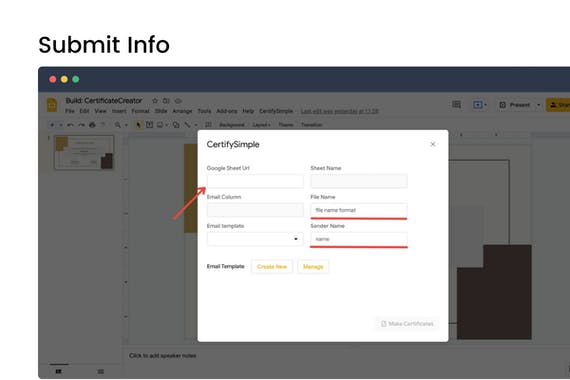Click the Manage button
The image size is (570, 380).
coord(313,267)
